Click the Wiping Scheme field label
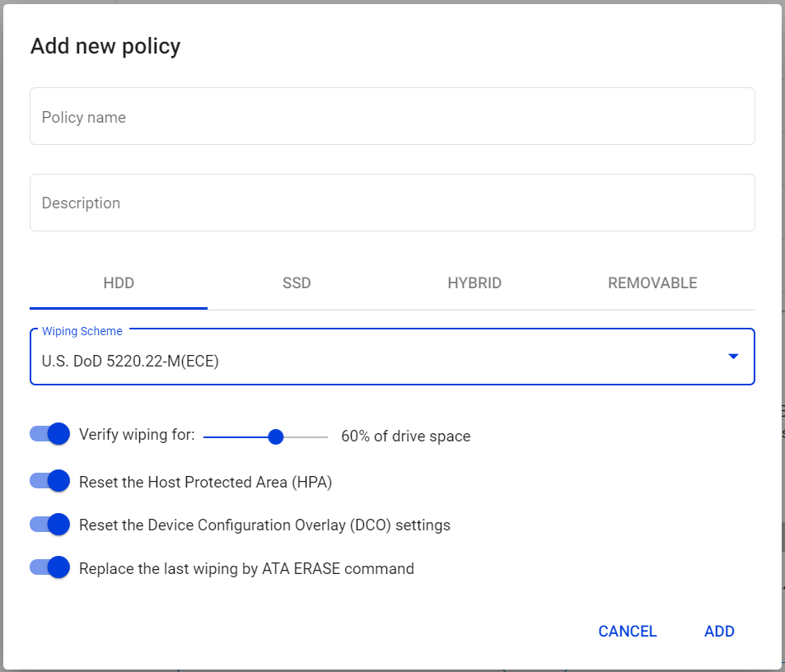 82,331
